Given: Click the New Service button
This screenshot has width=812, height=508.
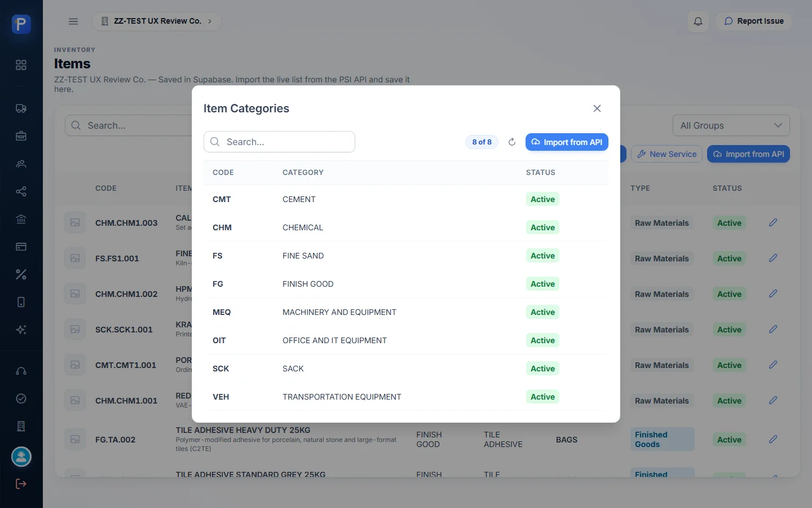Looking at the screenshot, I should [x=667, y=154].
